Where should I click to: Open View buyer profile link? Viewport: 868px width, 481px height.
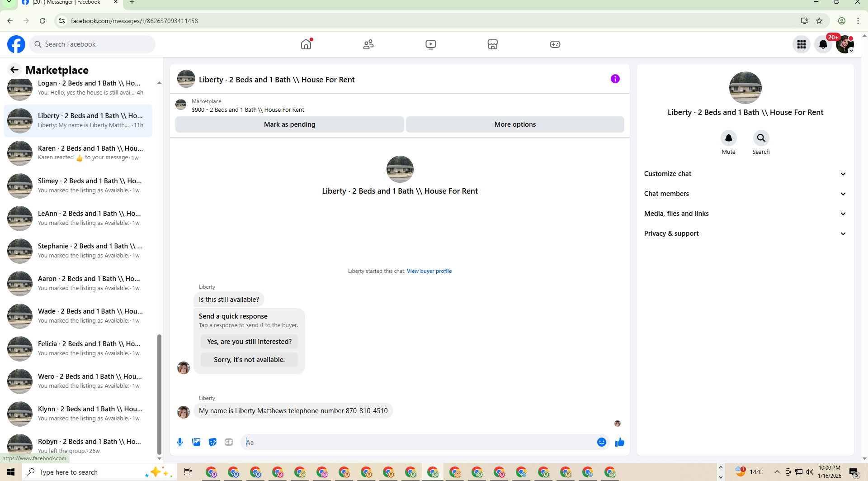point(429,271)
